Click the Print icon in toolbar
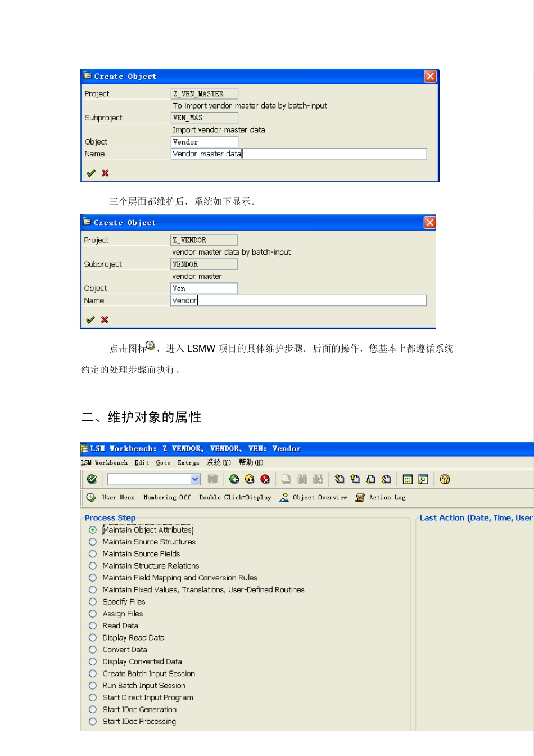 coord(287,479)
